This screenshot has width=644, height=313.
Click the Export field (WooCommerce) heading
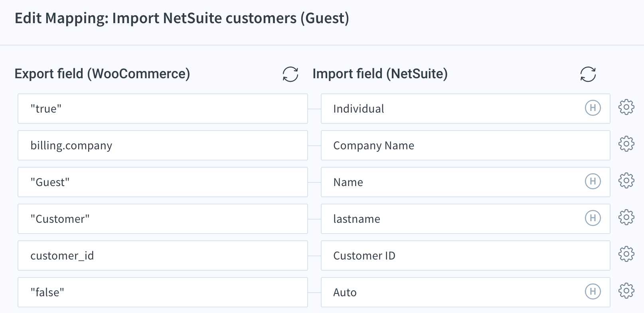102,74
